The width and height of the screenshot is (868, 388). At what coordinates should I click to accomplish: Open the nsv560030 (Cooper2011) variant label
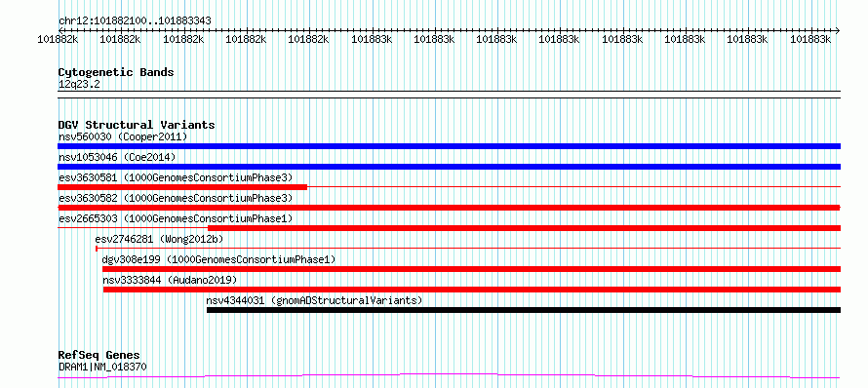click(x=123, y=136)
